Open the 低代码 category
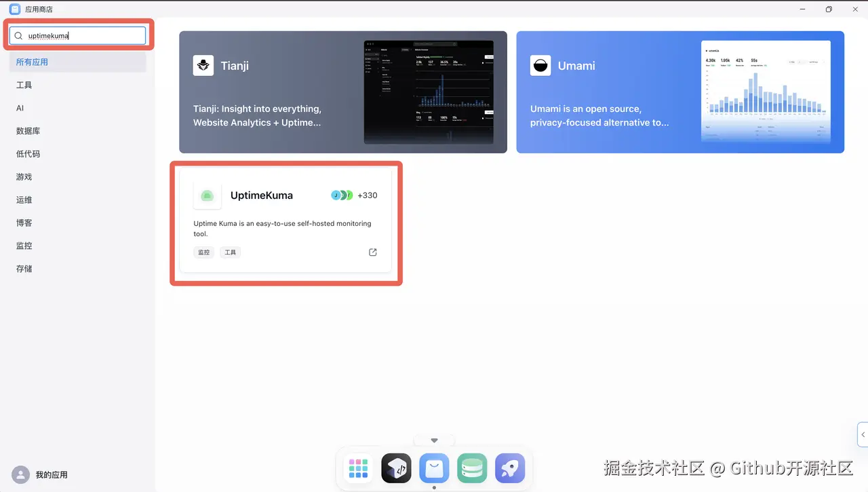Screen dimensions: 868x492 point(78,154)
